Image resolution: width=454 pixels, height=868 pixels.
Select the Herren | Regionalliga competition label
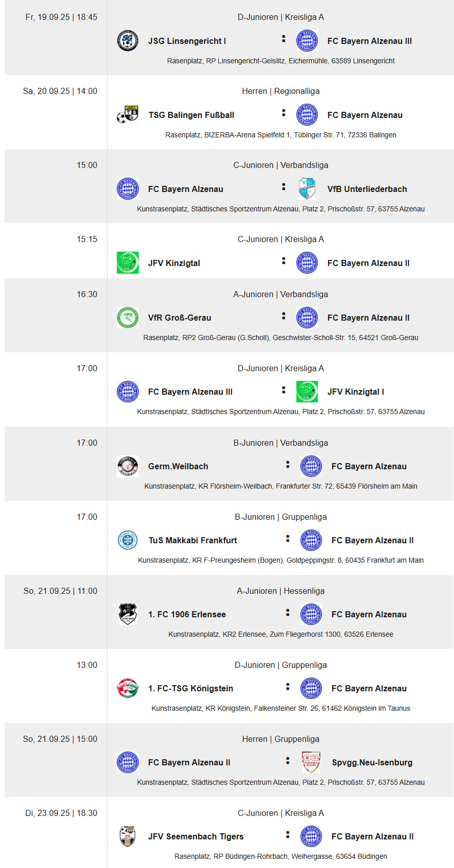click(281, 91)
